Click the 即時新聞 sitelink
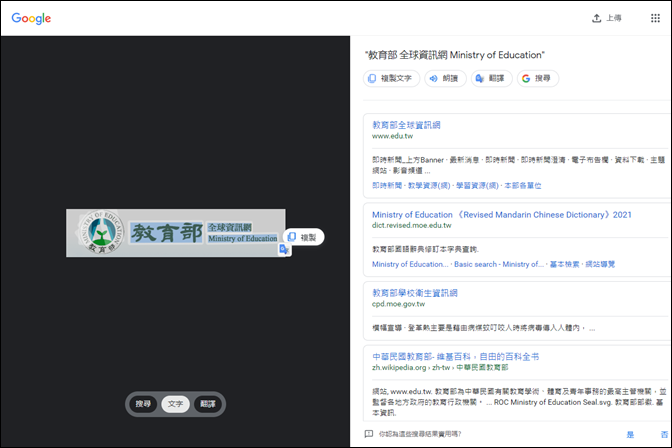Image resolution: width=672 pixels, height=448 pixels. tap(387, 185)
